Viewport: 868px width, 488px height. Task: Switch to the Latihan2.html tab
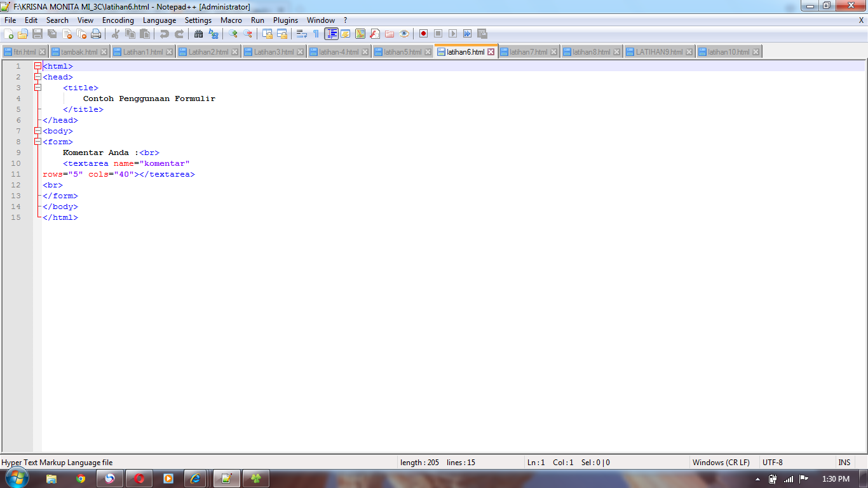point(208,51)
